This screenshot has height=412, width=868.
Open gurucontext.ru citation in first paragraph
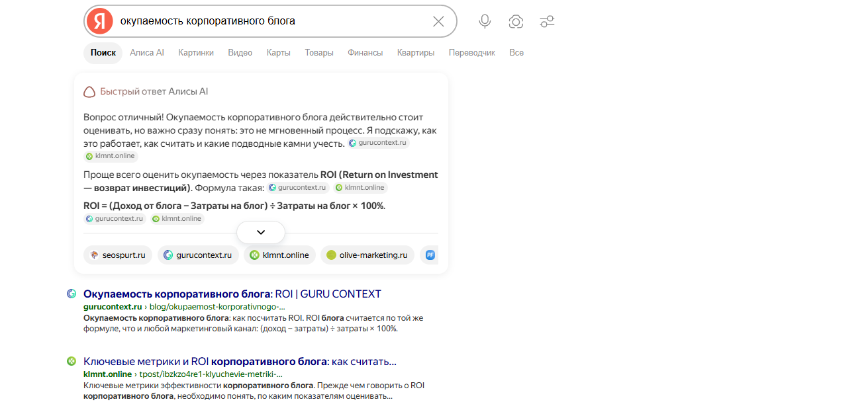(379, 143)
